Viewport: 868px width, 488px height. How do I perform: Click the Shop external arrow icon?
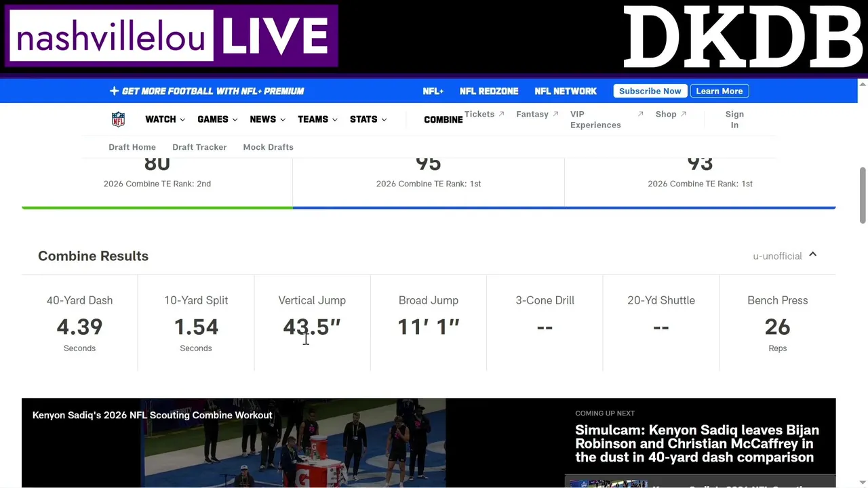click(684, 114)
